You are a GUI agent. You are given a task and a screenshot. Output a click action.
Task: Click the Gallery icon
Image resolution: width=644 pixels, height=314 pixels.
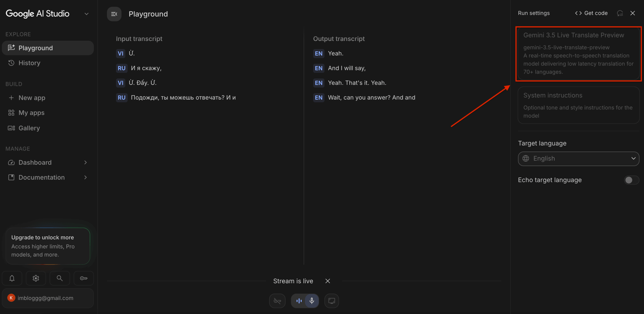click(x=11, y=128)
